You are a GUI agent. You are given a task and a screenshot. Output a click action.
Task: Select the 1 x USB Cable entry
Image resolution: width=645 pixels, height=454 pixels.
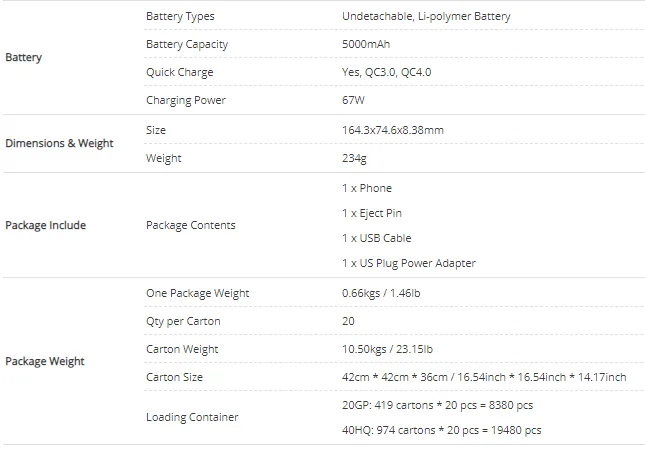[376, 239]
